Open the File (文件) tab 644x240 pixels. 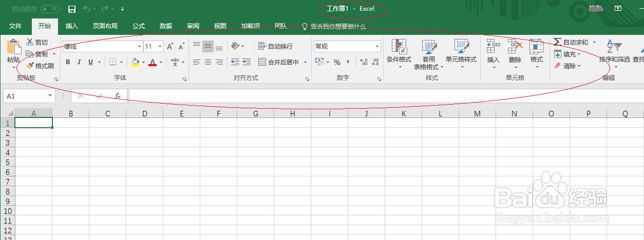point(15,26)
